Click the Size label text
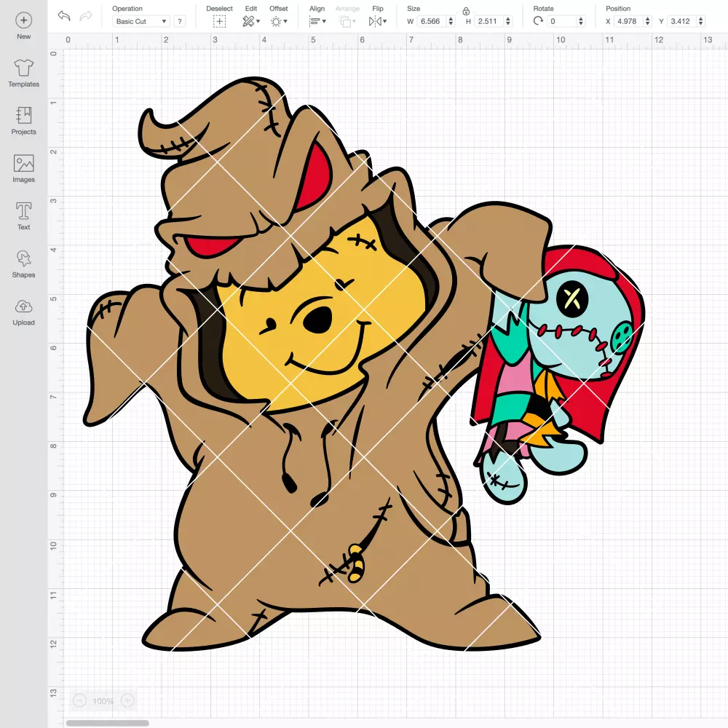 414,8
